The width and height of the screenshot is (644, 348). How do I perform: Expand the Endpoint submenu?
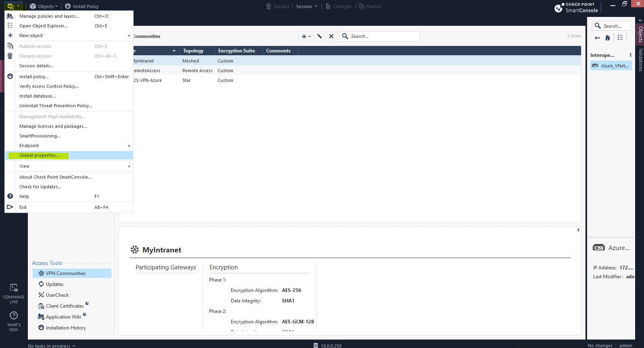(69, 146)
